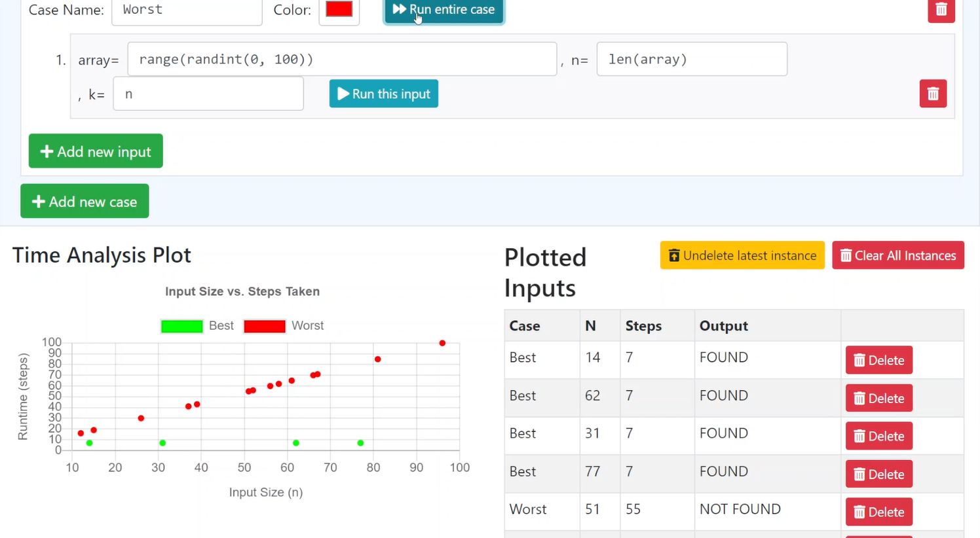The width and height of the screenshot is (980, 538).
Task: Click the array= expression input field
Action: (342, 59)
